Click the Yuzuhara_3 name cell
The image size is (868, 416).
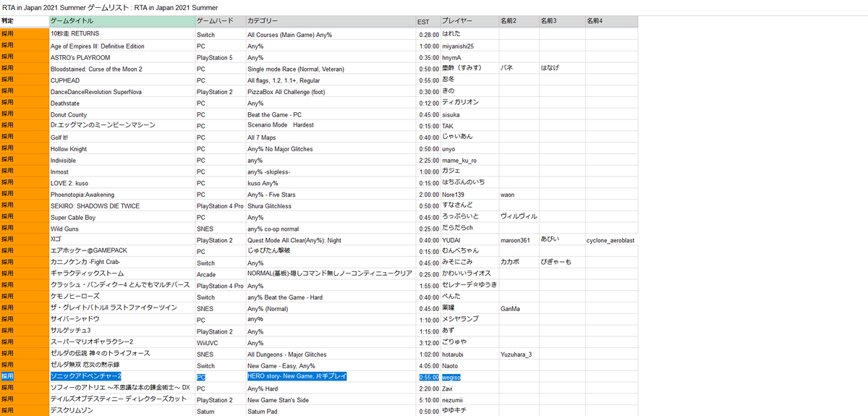(x=518, y=355)
